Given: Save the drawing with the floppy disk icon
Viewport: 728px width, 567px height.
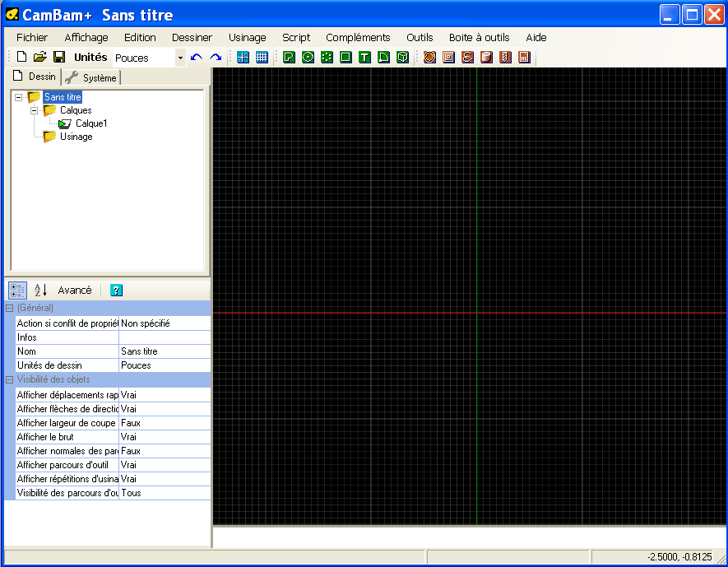Looking at the screenshot, I should pyautogui.click(x=59, y=57).
